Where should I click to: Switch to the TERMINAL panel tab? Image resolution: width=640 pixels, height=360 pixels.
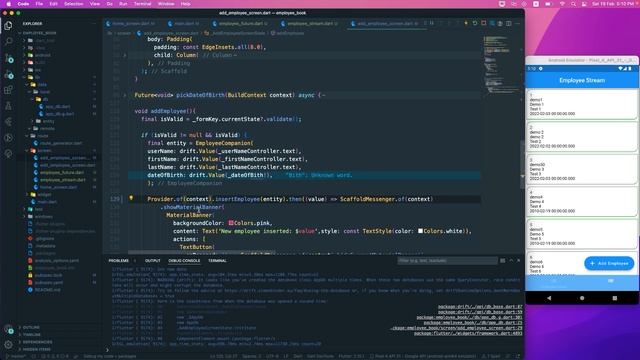pos(217,260)
